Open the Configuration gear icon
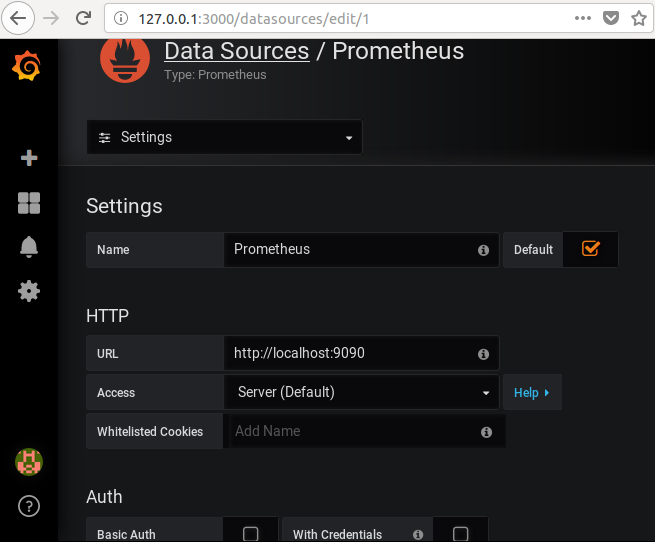Screen dimensions: 655x542 29,291
